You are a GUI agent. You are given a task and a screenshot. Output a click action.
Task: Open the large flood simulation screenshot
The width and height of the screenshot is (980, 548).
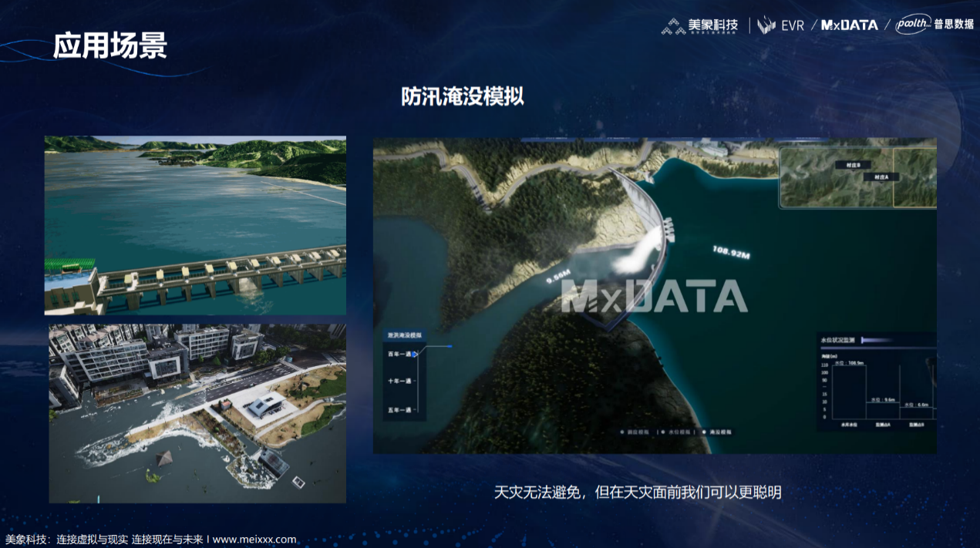(x=655, y=296)
